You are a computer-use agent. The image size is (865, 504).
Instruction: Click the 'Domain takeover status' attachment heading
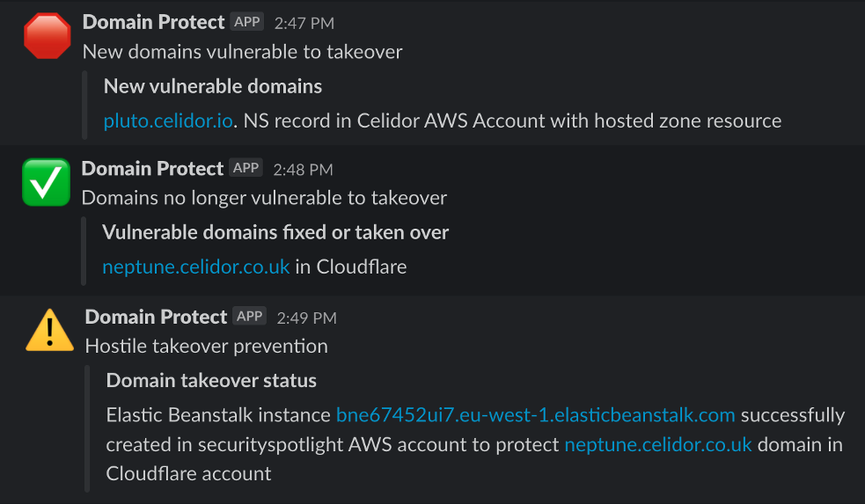point(211,381)
